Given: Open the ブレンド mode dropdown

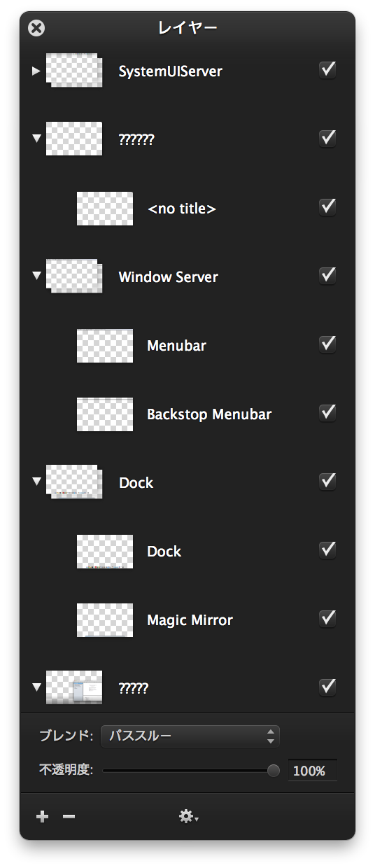Looking at the screenshot, I should [x=190, y=736].
